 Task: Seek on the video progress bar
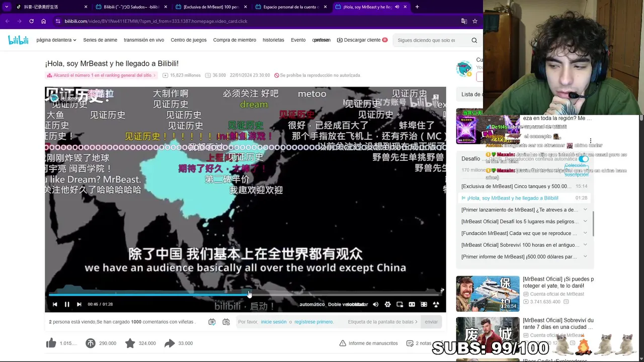click(x=245, y=294)
